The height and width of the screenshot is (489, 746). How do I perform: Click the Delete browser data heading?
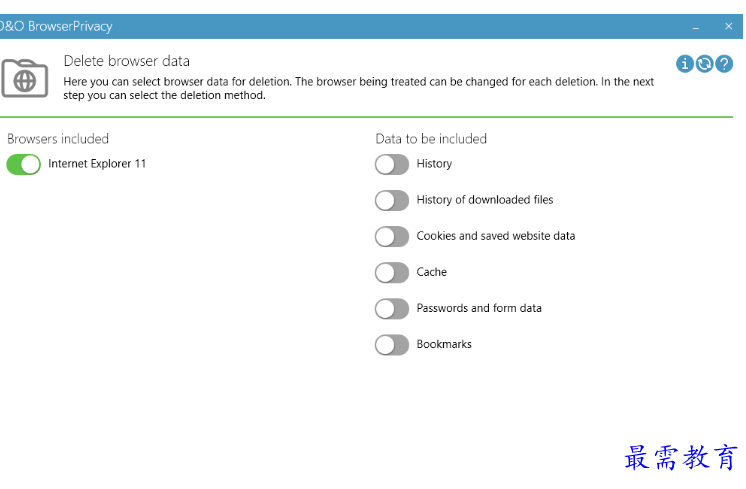(x=127, y=61)
